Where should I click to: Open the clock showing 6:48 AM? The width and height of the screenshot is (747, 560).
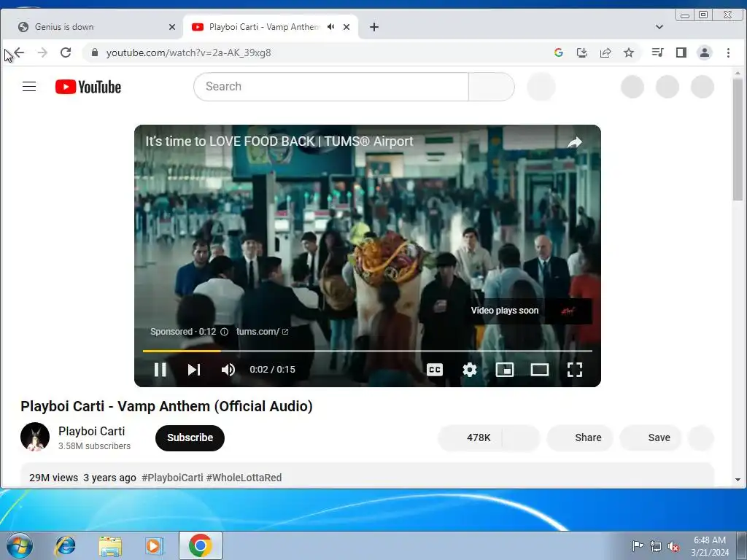(x=709, y=545)
